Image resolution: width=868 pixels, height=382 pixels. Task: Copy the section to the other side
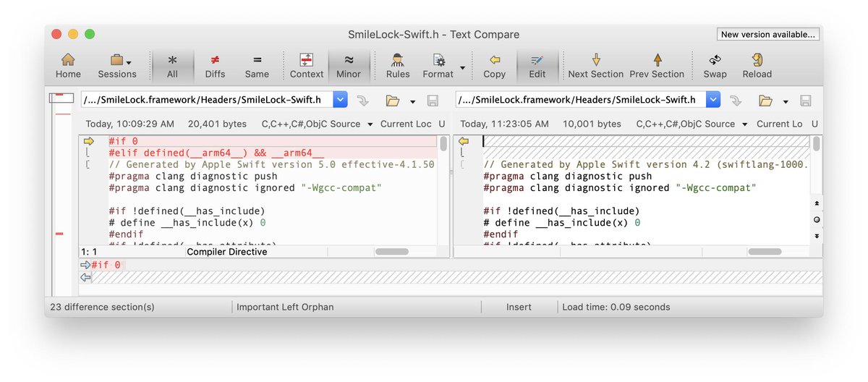coord(495,65)
